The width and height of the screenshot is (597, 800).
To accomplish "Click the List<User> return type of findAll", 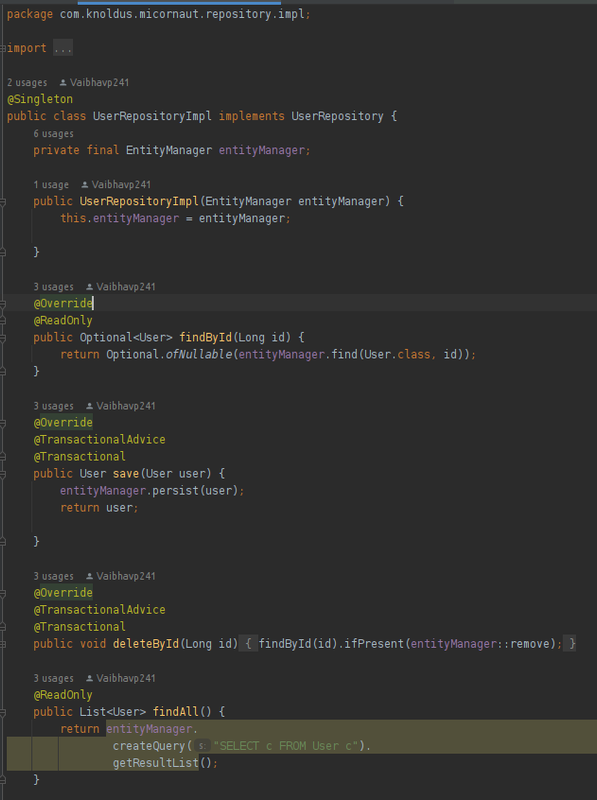I will pyautogui.click(x=113, y=712).
